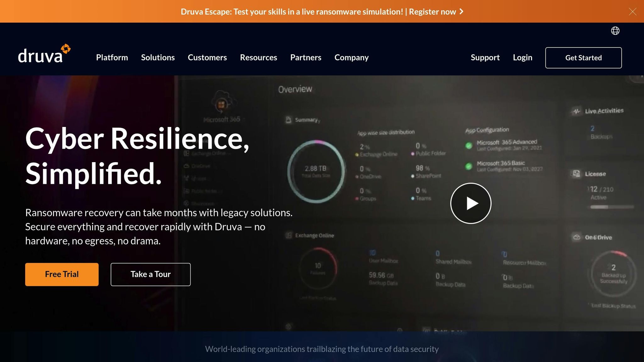Open the Resources menu
This screenshot has width=644, height=362.
click(258, 58)
